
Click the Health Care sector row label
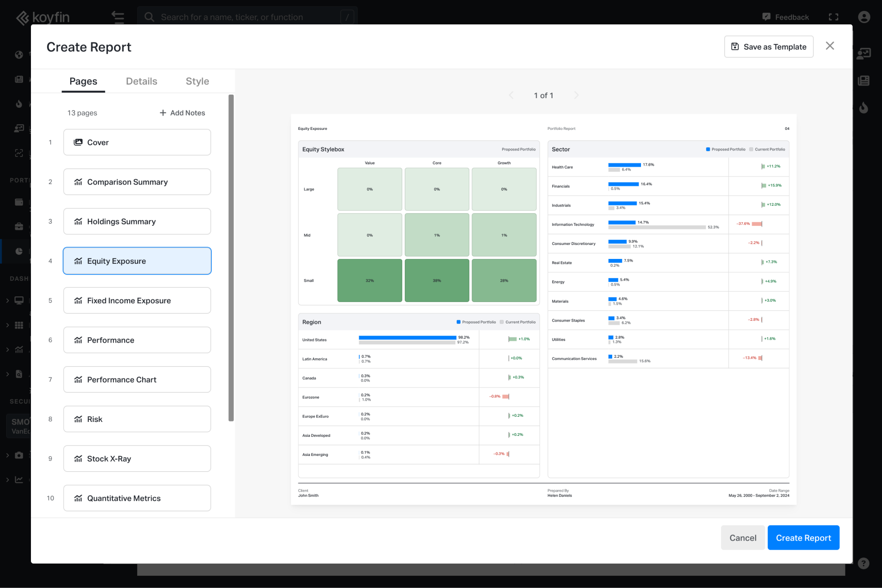(562, 167)
